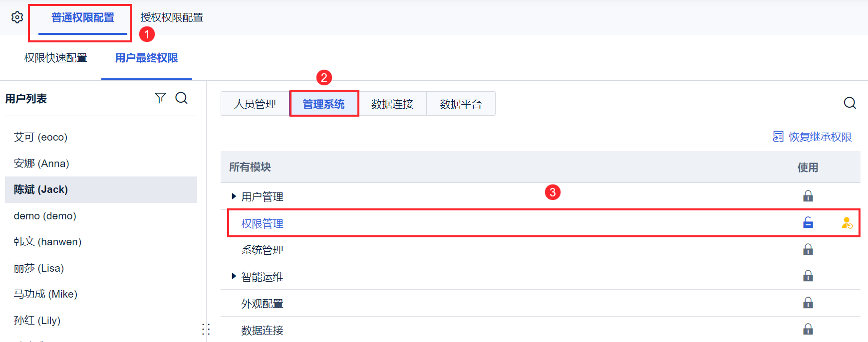Toggle the lock for 智能运维
Image resolution: width=868 pixels, height=342 pixels.
pyautogui.click(x=808, y=276)
